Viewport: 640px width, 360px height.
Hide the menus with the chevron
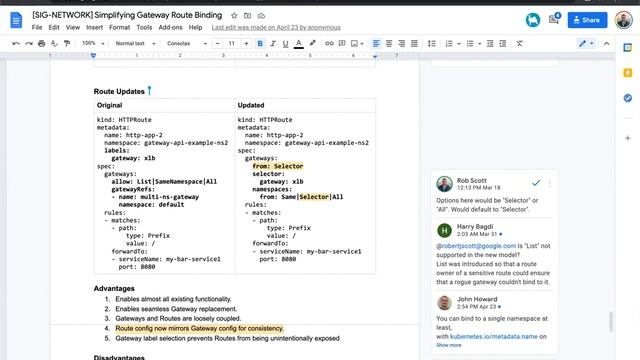click(607, 43)
